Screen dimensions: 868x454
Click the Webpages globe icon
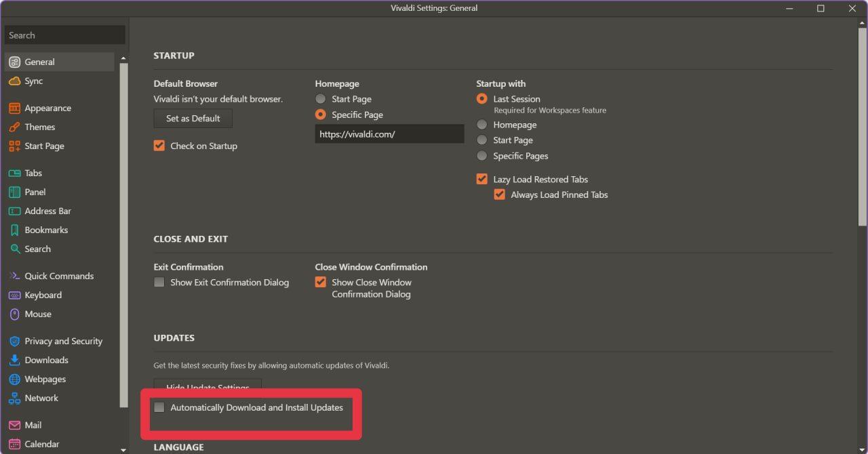click(14, 379)
